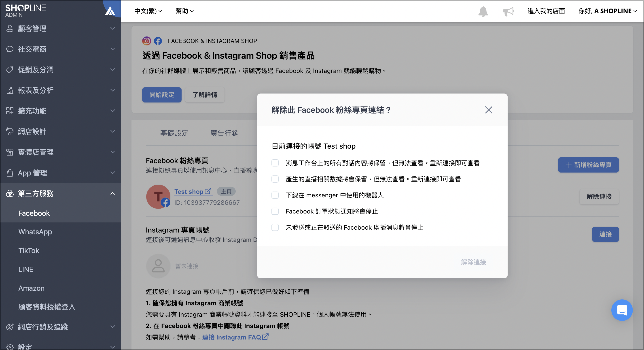Screen dimensions: 644x350
Task: Click the SHOPLINE Admin logo
Action: click(x=25, y=11)
